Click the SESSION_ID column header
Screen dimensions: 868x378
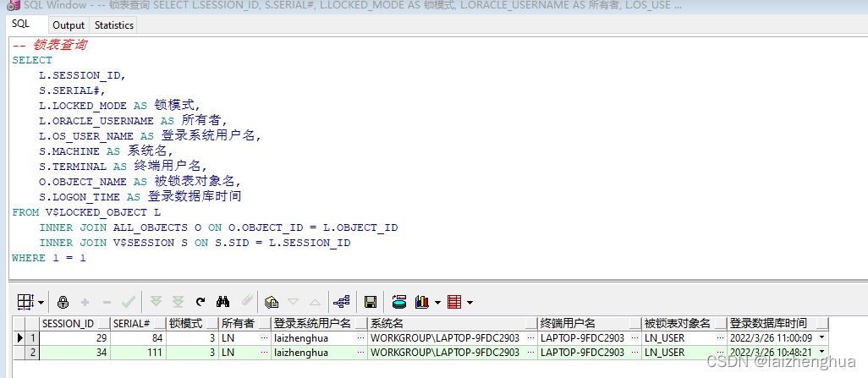click(x=69, y=324)
